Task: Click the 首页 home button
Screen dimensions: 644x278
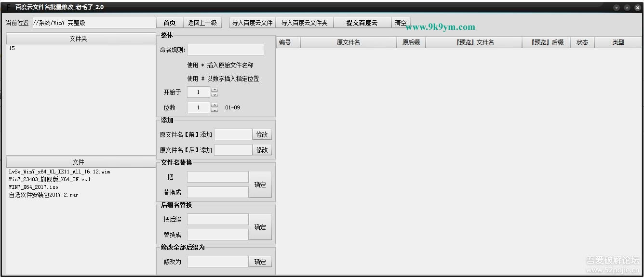Action: [169, 23]
